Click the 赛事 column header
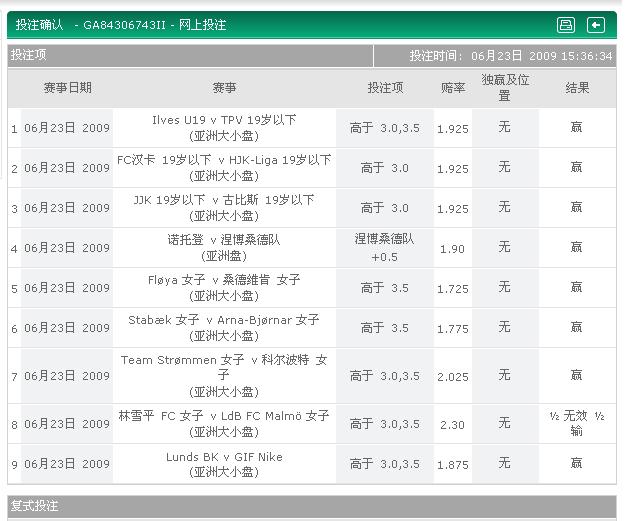Screen dimensions: 635x521 coord(224,87)
